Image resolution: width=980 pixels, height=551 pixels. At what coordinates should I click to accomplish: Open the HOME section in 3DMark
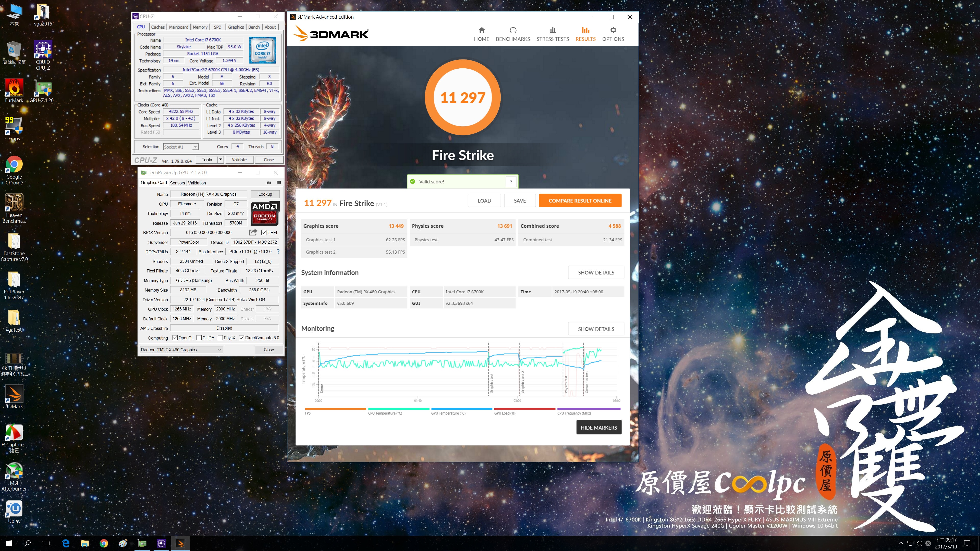481,34
